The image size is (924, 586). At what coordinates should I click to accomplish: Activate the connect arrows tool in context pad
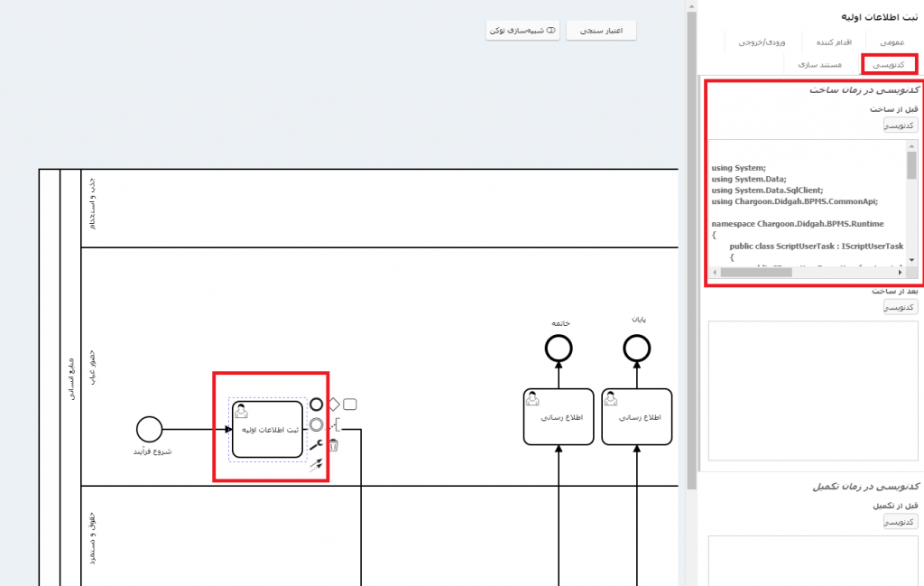(x=316, y=465)
